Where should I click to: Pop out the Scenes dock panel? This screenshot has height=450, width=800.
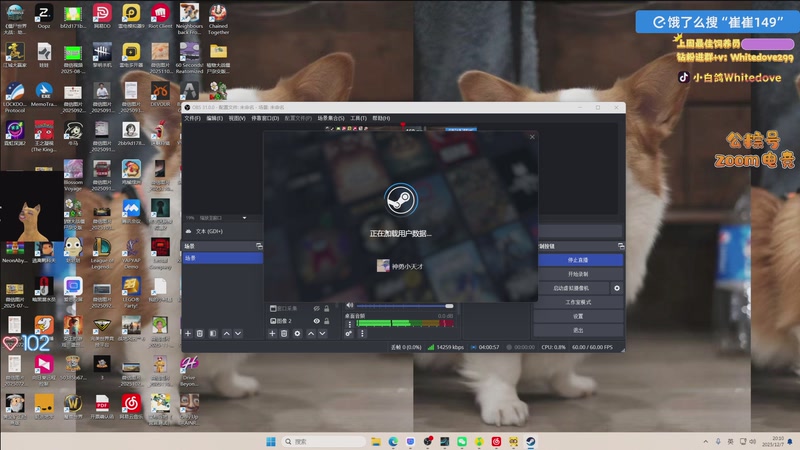tap(259, 246)
